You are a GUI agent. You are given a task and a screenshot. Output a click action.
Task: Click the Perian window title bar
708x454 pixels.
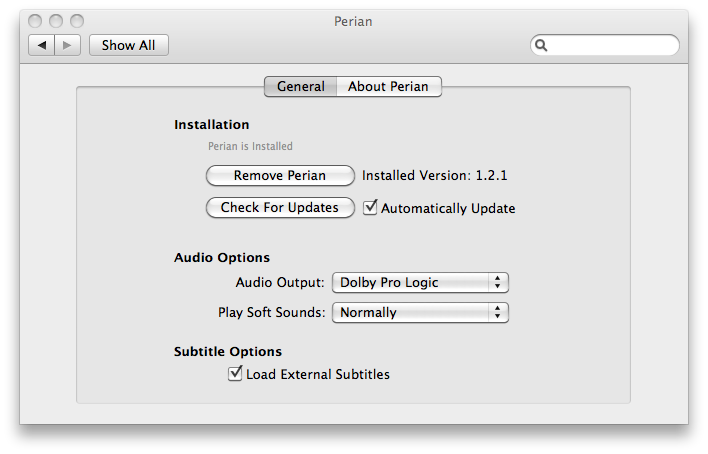click(354, 21)
